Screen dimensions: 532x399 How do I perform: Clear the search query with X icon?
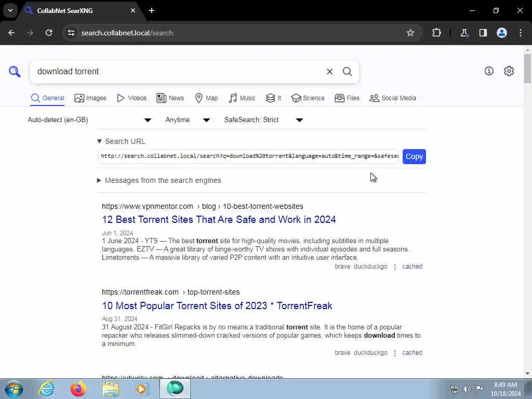click(x=329, y=72)
